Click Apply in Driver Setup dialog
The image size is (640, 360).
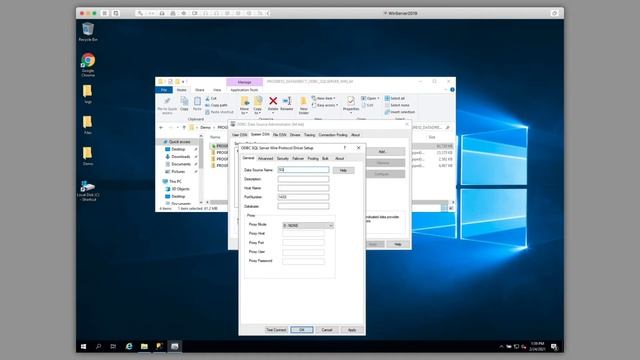[352, 330]
